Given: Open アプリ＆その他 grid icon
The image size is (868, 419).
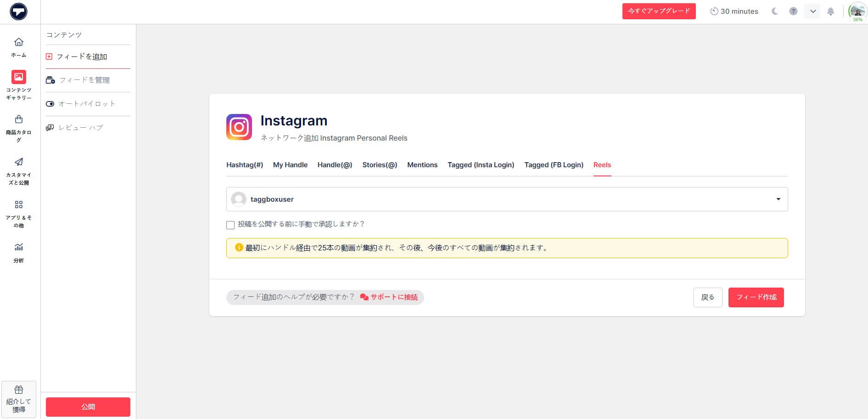Looking at the screenshot, I should (19, 204).
